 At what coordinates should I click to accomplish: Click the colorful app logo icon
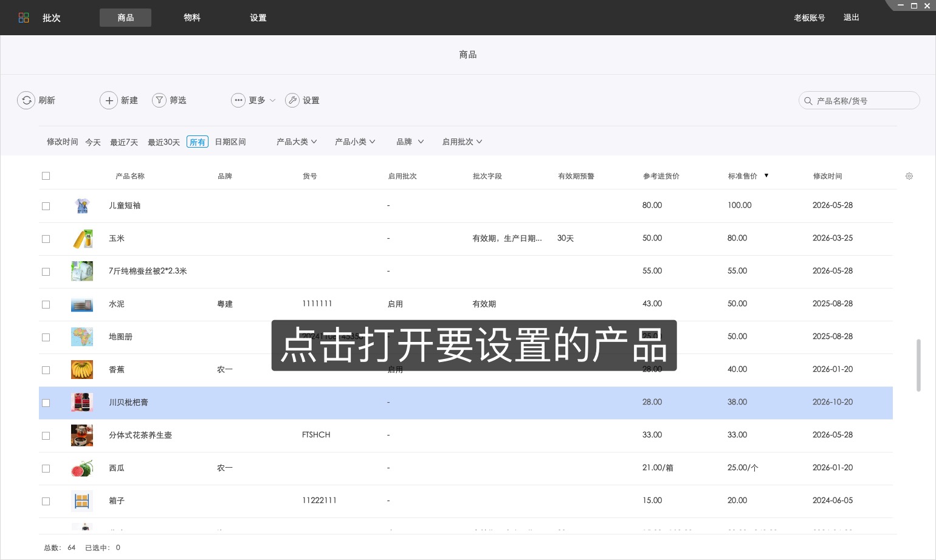click(24, 18)
